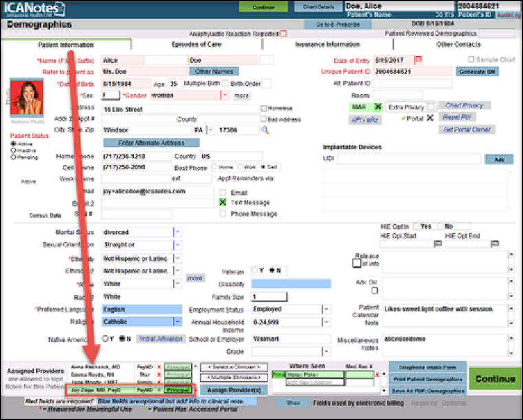
Task: Switch to the Patient Information tab
Action: [x=65, y=45]
